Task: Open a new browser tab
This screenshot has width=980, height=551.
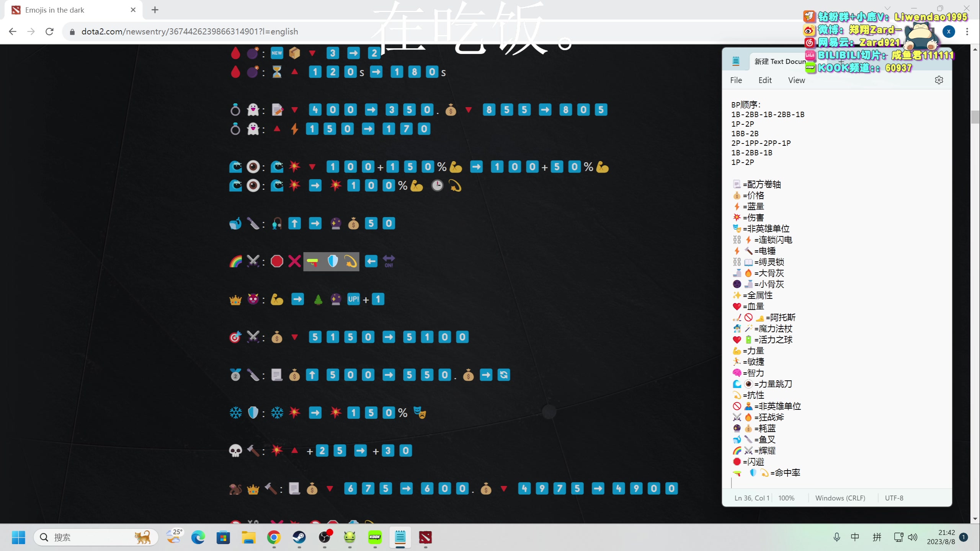Action: point(155,10)
